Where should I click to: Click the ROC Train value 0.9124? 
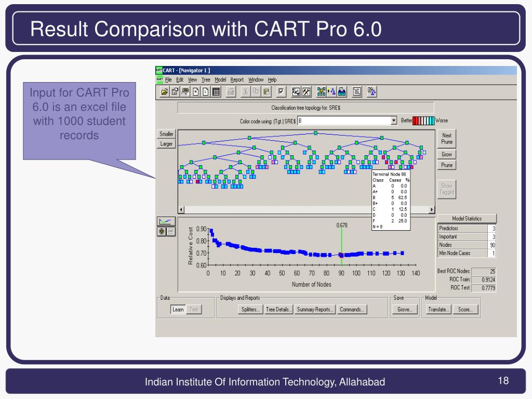coord(484,280)
